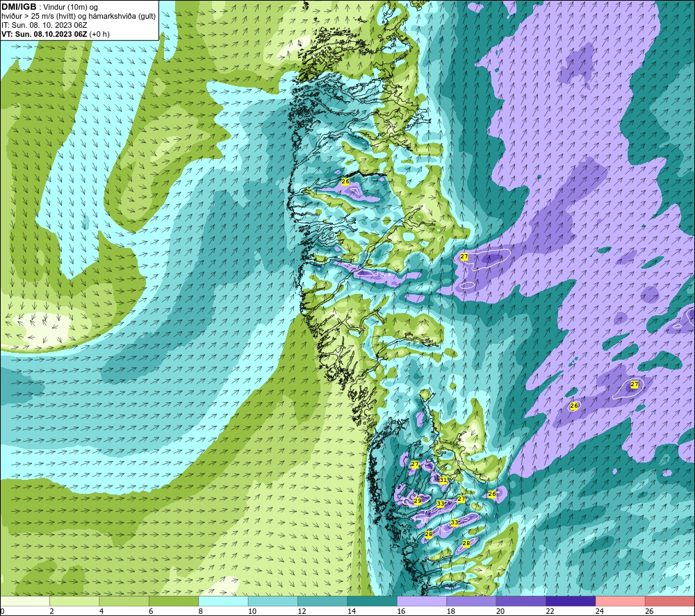The image size is (695, 616).
Task: Select the 8–10 m/s light cyan swatch
Action: point(223,601)
